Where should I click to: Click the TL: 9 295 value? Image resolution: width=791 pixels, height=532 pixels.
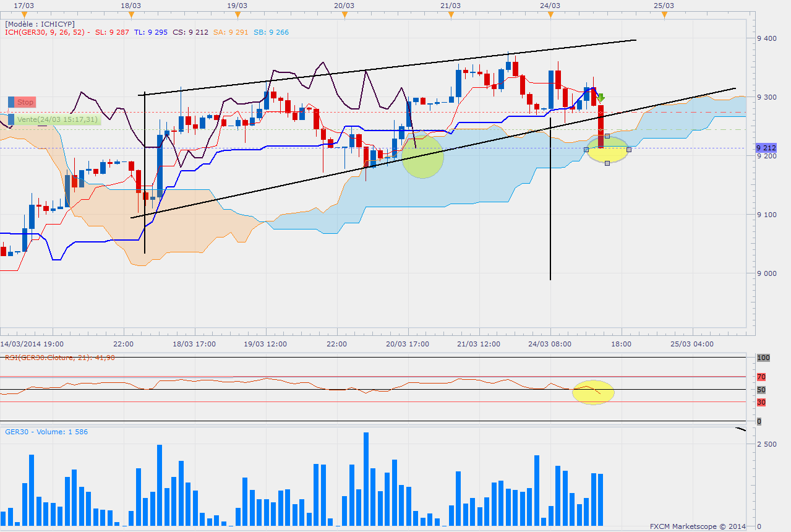(x=151, y=32)
